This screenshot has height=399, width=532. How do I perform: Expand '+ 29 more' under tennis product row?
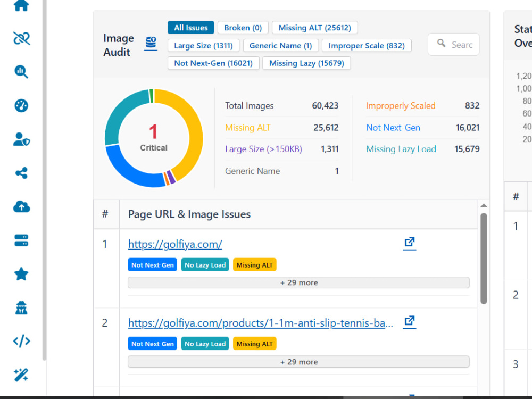[298, 362]
